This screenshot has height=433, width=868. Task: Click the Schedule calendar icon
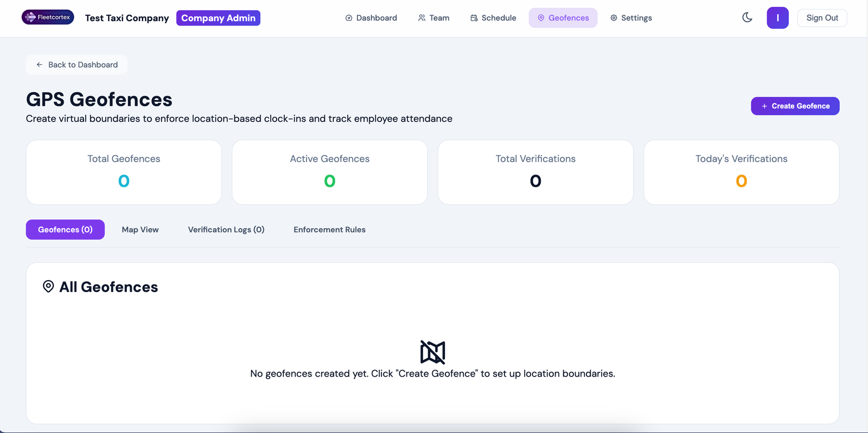click(474, 18)
